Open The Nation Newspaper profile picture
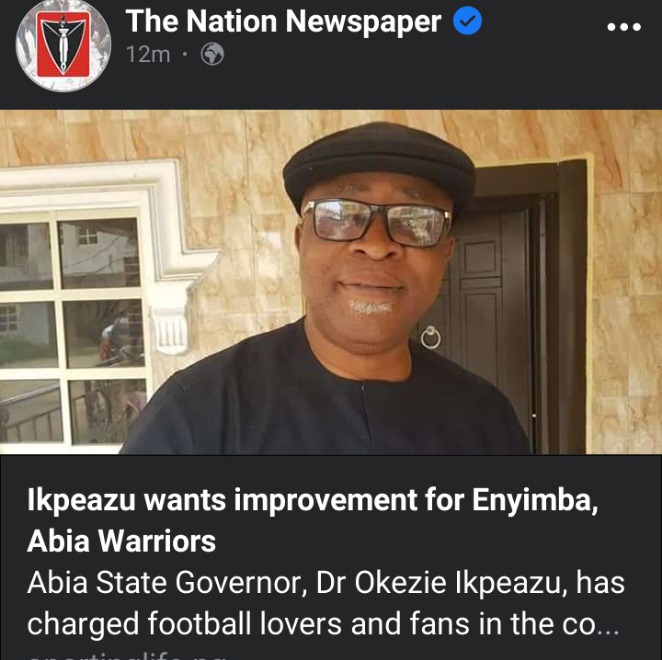This screenshot has height=660, width=662. pos(63,45)
